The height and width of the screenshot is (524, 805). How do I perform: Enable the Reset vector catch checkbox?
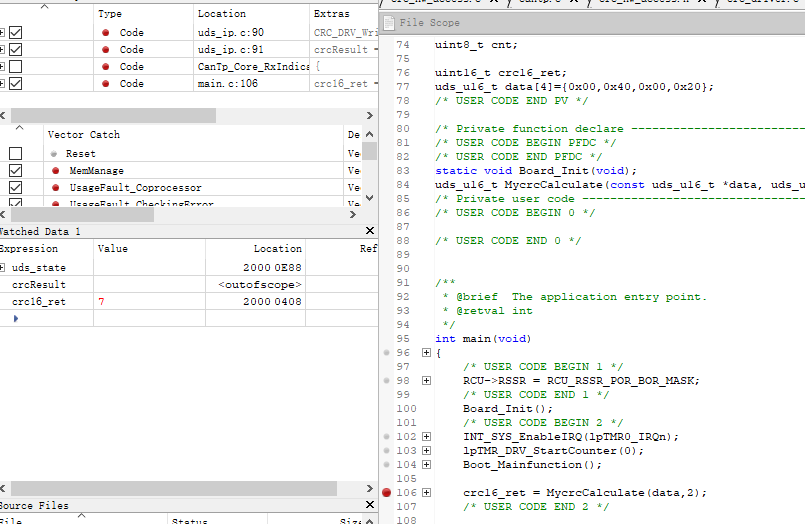point(15,153)
